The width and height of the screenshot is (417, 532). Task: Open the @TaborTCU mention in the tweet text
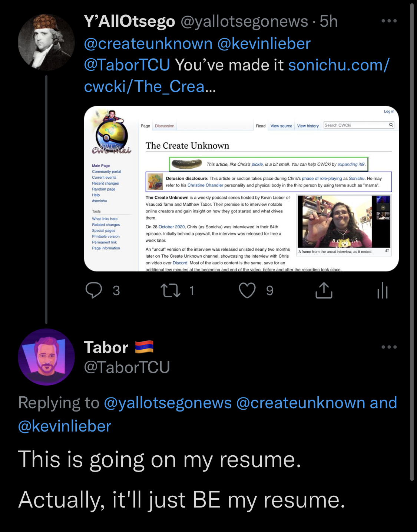127,65
